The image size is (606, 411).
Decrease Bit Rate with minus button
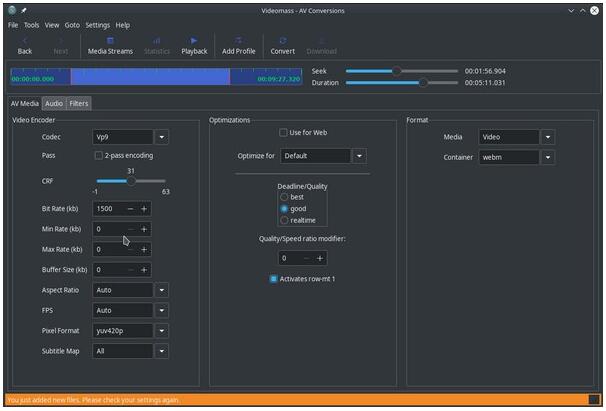click(131, 209)
